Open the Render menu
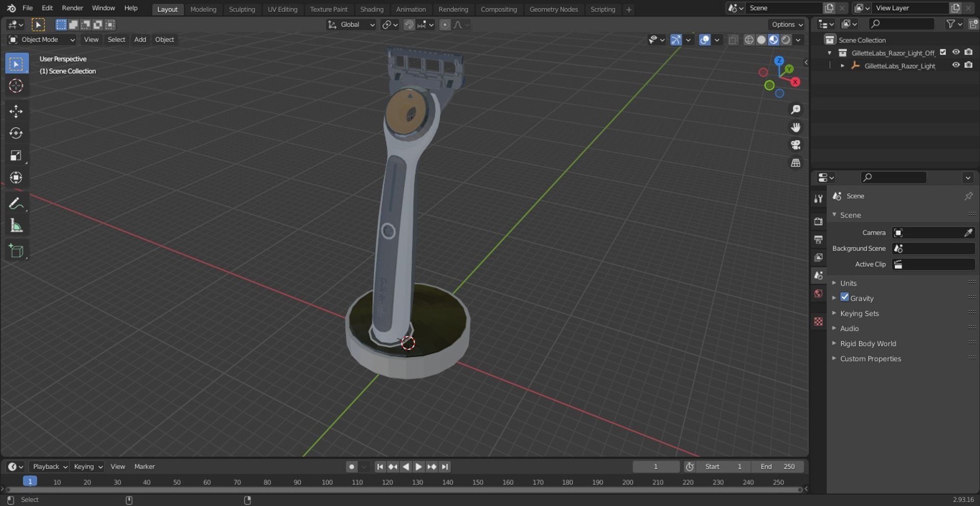The height and width of the screenshot is (506, 980). [x=72, y=8]
